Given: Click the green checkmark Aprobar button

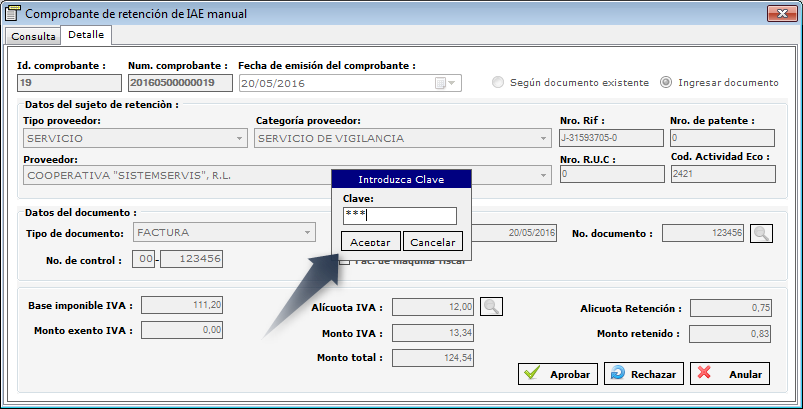Looking at the screenshot, I should pyautogui.click(x=558, y=374).
